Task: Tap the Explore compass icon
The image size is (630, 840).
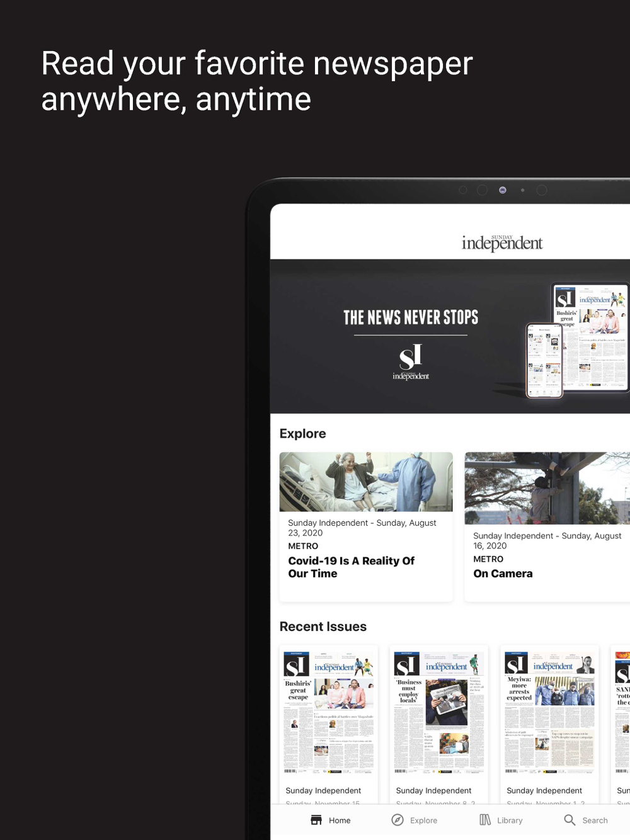Action: click(x=398, y=820)
